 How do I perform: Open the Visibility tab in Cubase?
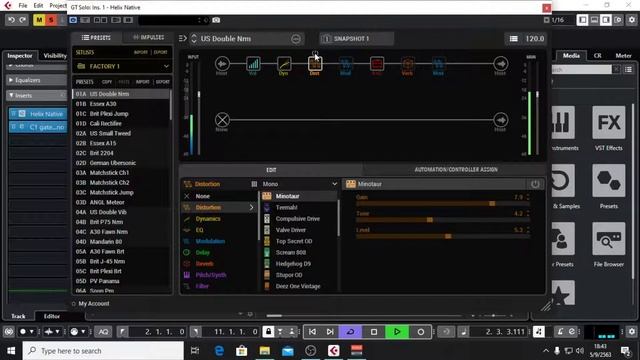coord(55,56)
